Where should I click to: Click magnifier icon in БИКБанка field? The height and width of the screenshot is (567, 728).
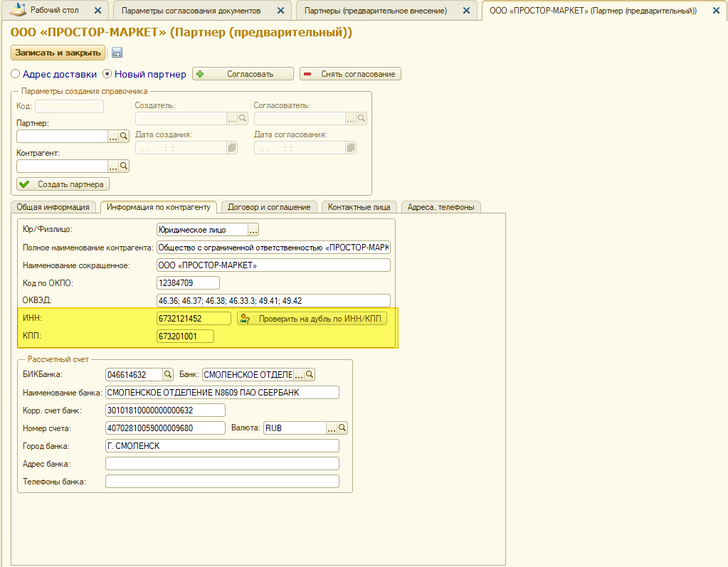coord(168,374)
